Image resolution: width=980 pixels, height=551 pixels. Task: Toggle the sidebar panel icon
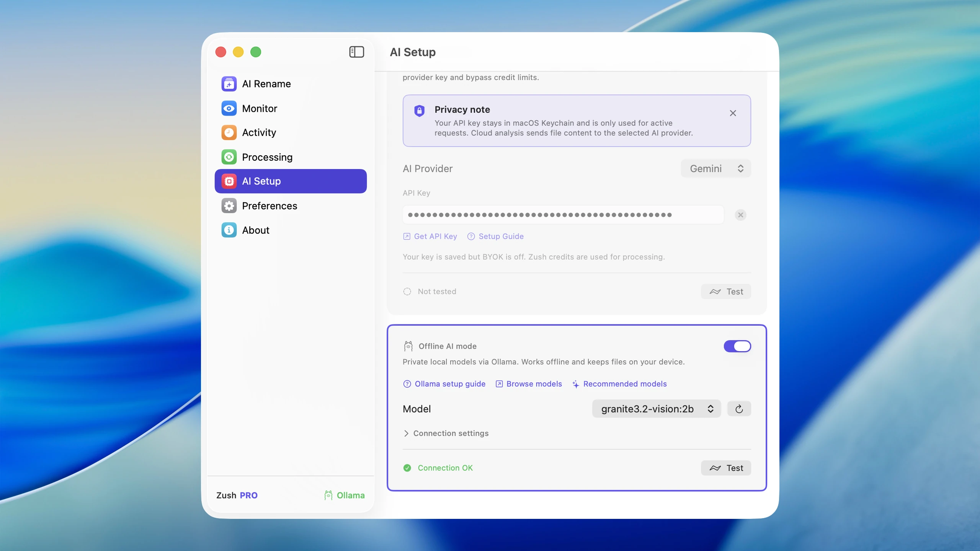(356, 52)
